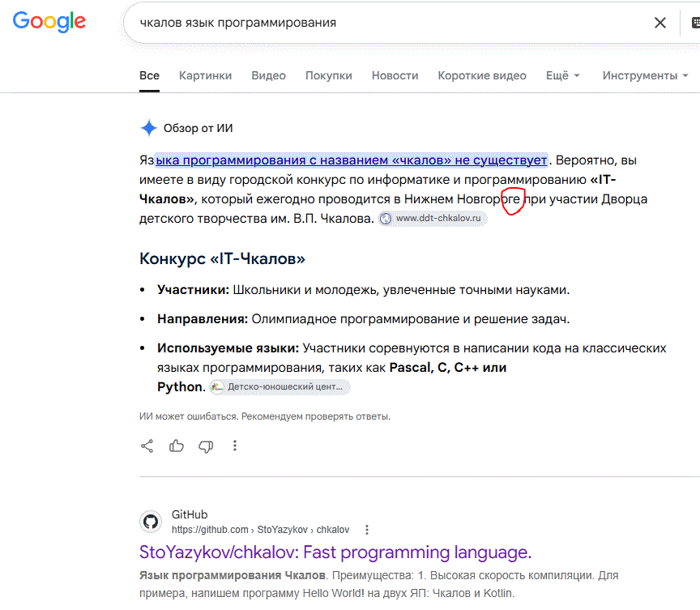This screenshot has height=610, width=700.
Task: Switch to the Картинки tab
Action: coord(205,75)
